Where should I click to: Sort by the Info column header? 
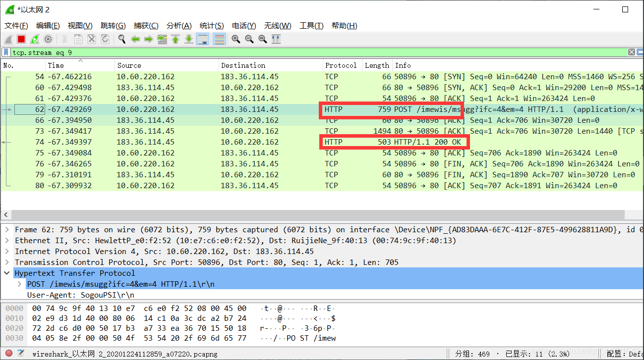pos(518,65)
